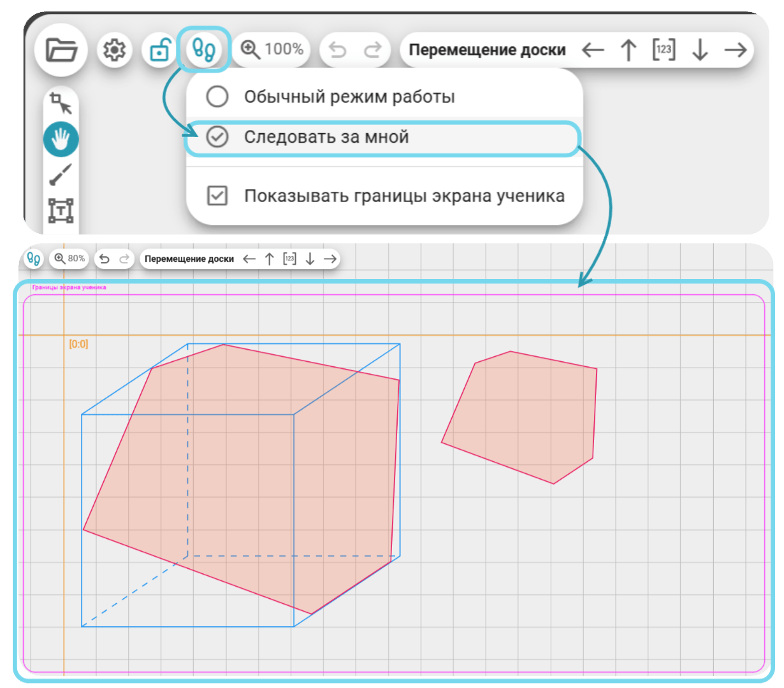Image resolution: width=784 pixels, height=688 pixels.
Task: Toggle the unlocked padlock icon
Action: [x=159, y=50]
